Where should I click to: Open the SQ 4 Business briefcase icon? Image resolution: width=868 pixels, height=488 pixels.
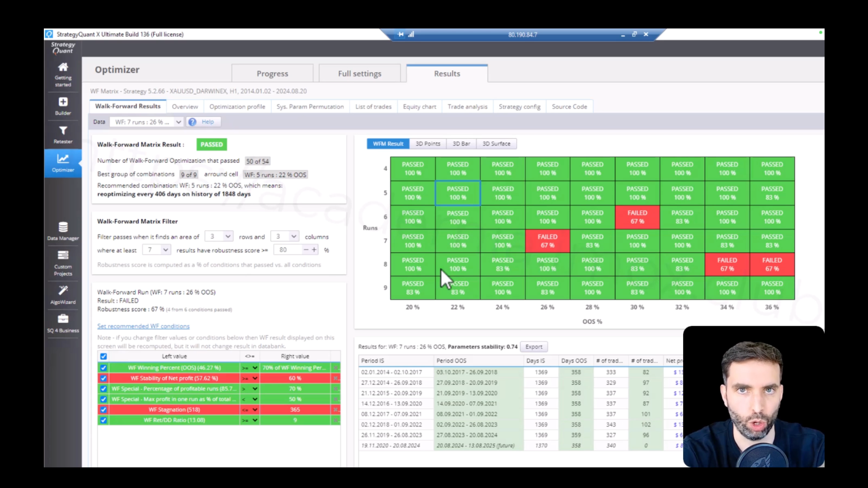pyautogui.click(x=63, y=319)
